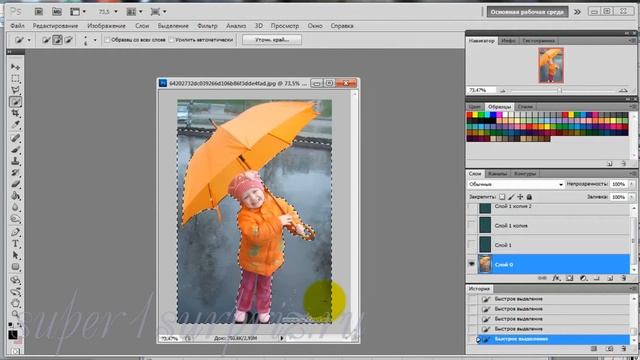Select the Hand tool
Image resolution: width=640 pixels, height=360 pixels.
[15, 303]
